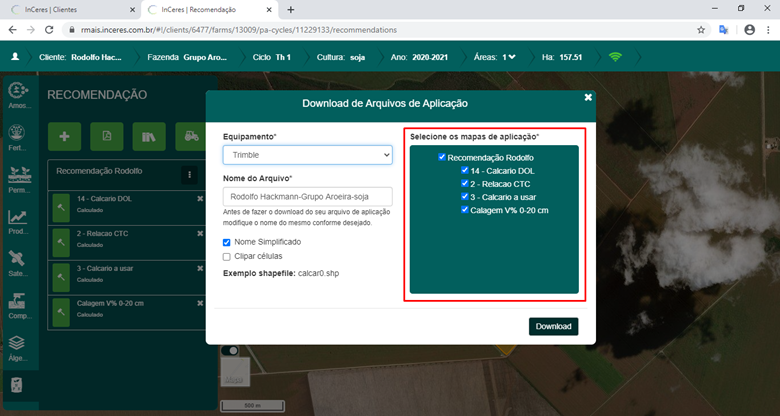
Task: Open the Álgebra layers sidebar icon
Action: click(18, 348)
